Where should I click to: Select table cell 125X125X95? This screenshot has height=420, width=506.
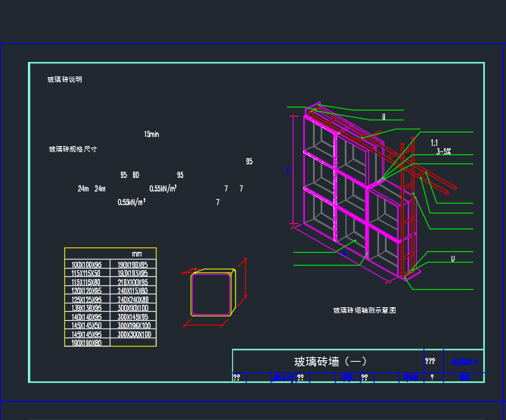pos(86,299)
